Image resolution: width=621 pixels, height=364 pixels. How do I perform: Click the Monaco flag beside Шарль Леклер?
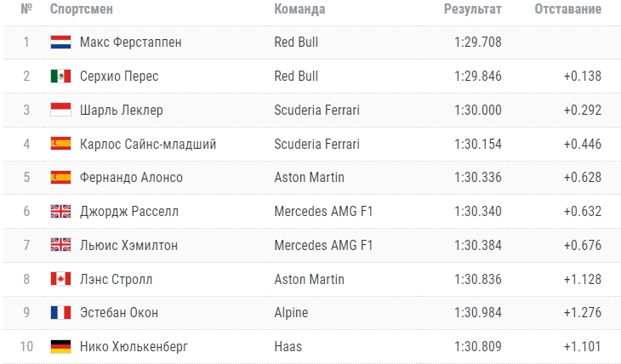tap(60, 110)
